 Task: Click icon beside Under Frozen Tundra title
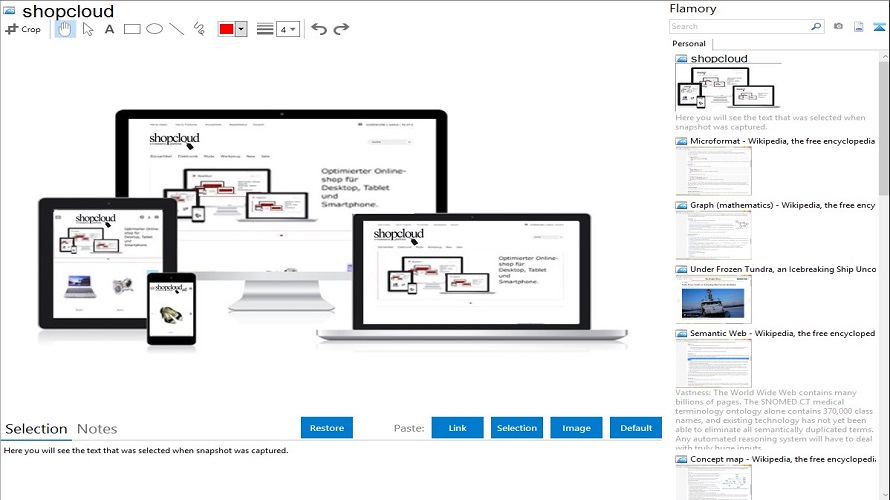coord(681,270)
